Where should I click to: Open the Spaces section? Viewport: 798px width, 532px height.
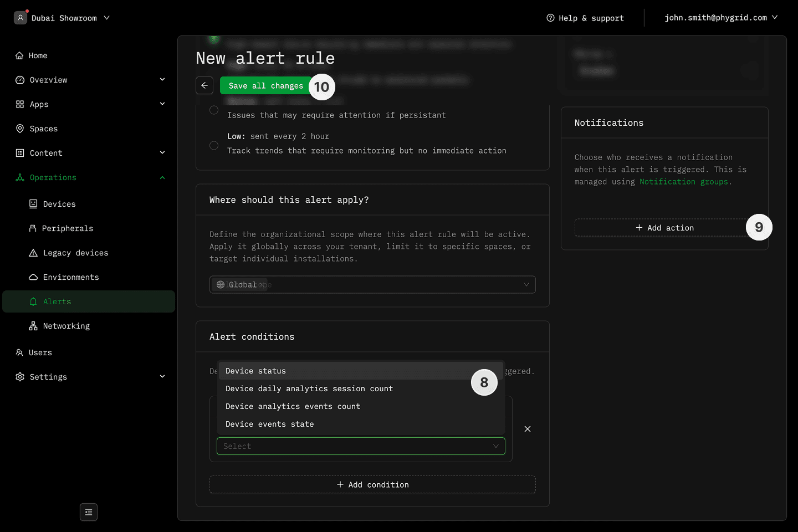43,129
